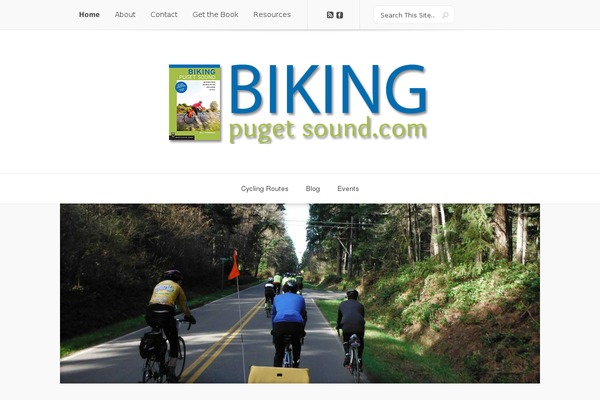
Task: Click the search magnifier icon
Action: (x=445, y=15)
